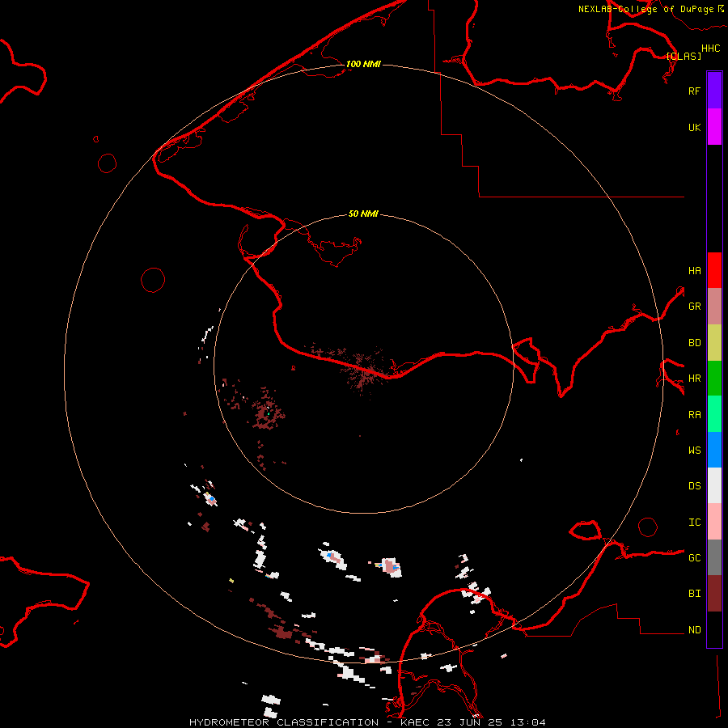Click the light green RA swatch
Image resolution: width=728 pixels, height=728 pixels.
714,414
